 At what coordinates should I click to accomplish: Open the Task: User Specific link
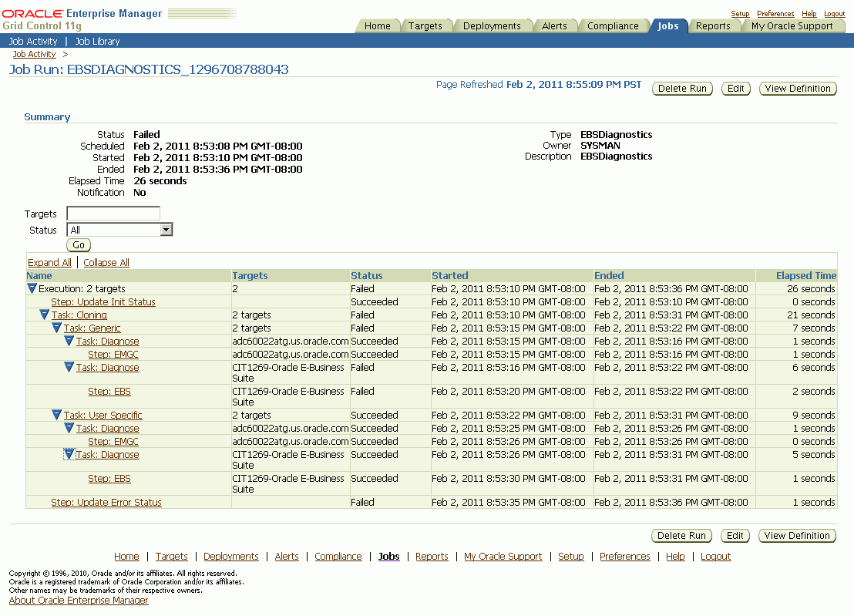coord(103,415)
